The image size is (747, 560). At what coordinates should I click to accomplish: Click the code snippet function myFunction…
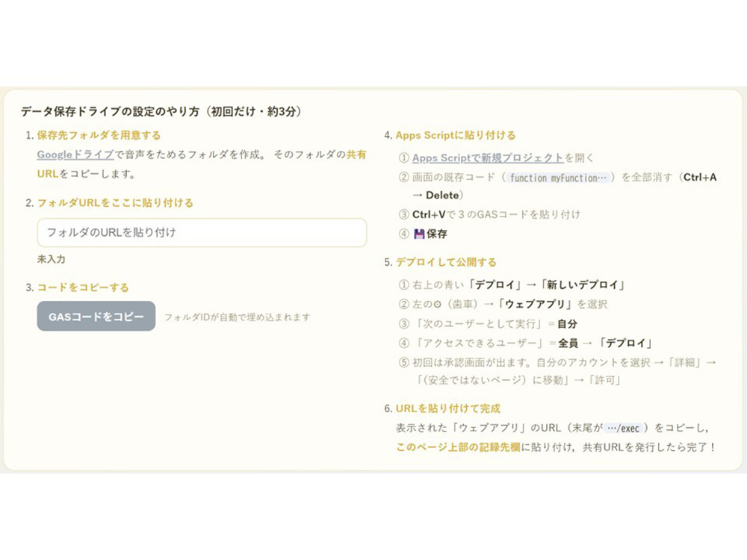coord(558,178)
